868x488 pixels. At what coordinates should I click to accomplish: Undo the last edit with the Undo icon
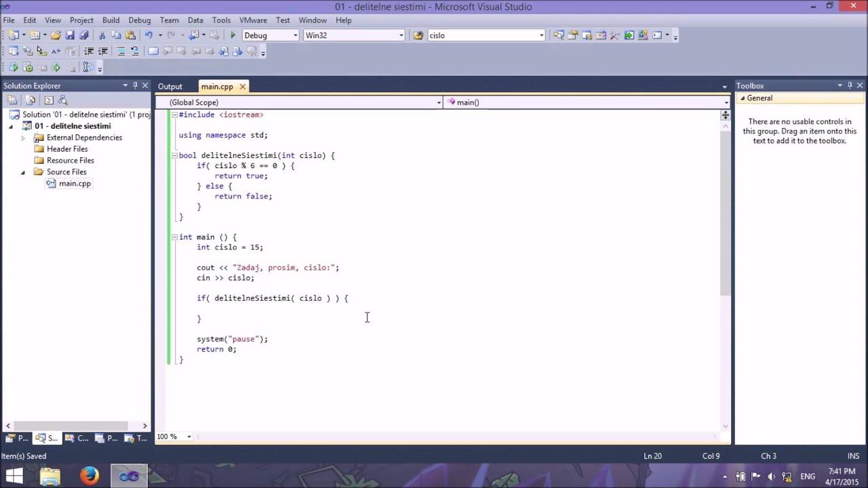(149, 35)
